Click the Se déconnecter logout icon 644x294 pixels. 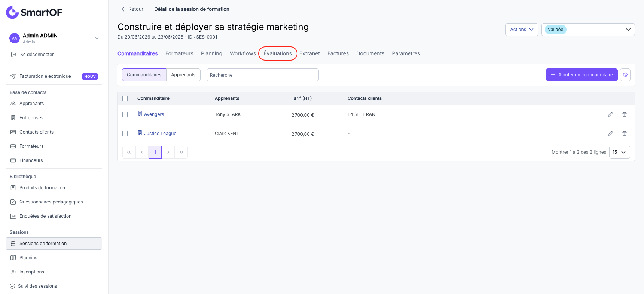point(14,55)
